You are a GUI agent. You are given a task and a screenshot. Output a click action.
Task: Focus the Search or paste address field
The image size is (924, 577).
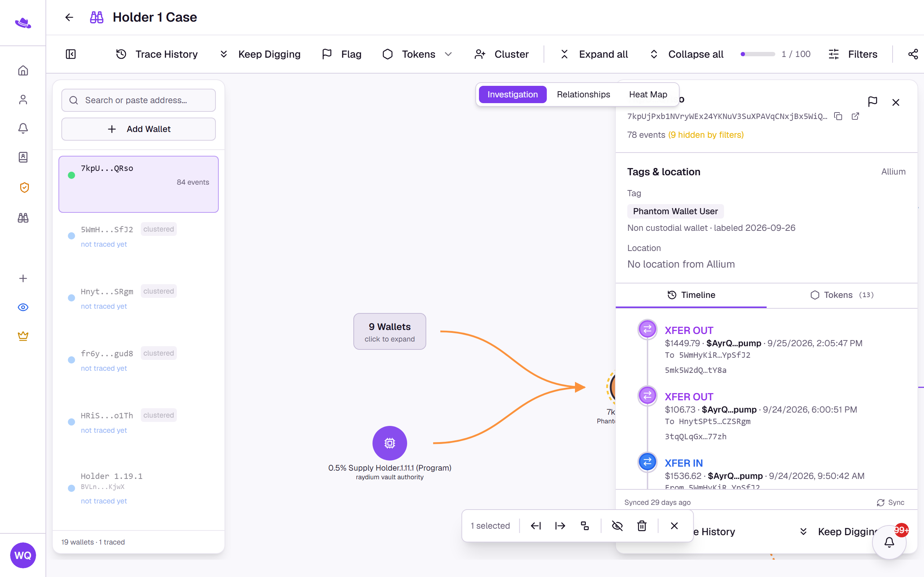[139, 100]
